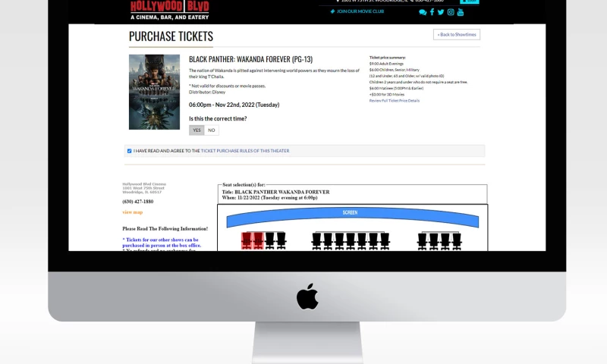Choose the second seat of the middle group
This screenshot has width=607, height=364.
[x=328, y=241]
